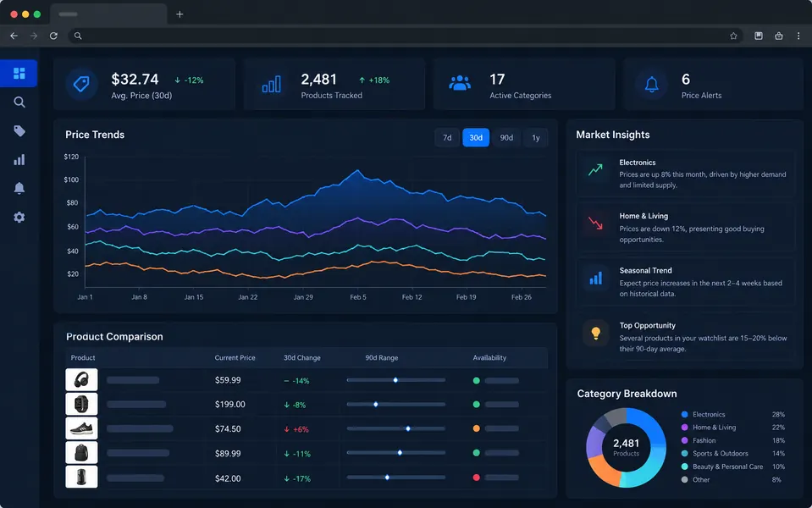Select the 90d time range

coord(506,138)
